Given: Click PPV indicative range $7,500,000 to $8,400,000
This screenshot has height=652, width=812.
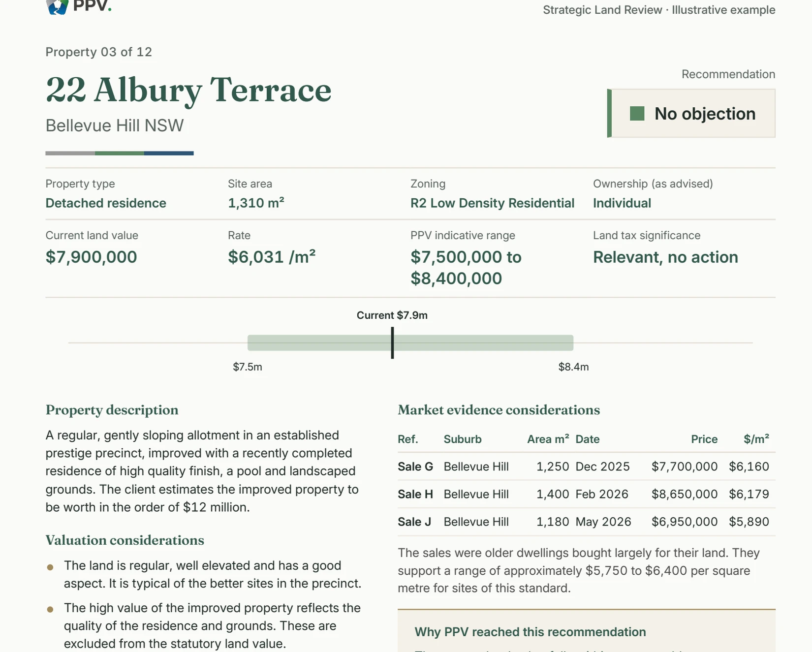Looking at the screenshot, I should (466, 268).
